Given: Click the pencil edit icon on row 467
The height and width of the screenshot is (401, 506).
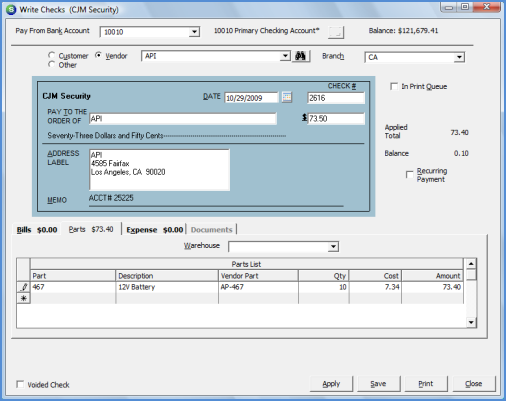Looking at the screenshot, I should click(24, 287).
